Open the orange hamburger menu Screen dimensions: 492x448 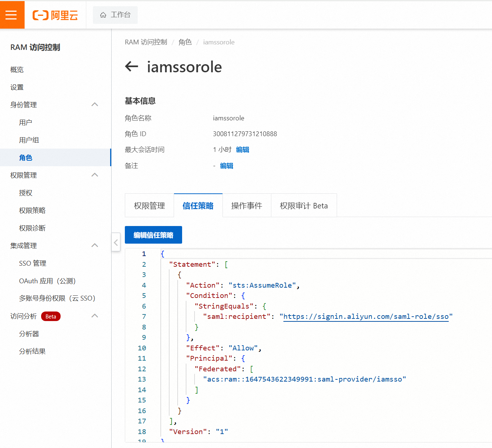pyautogui.click(x=11, y=15)
